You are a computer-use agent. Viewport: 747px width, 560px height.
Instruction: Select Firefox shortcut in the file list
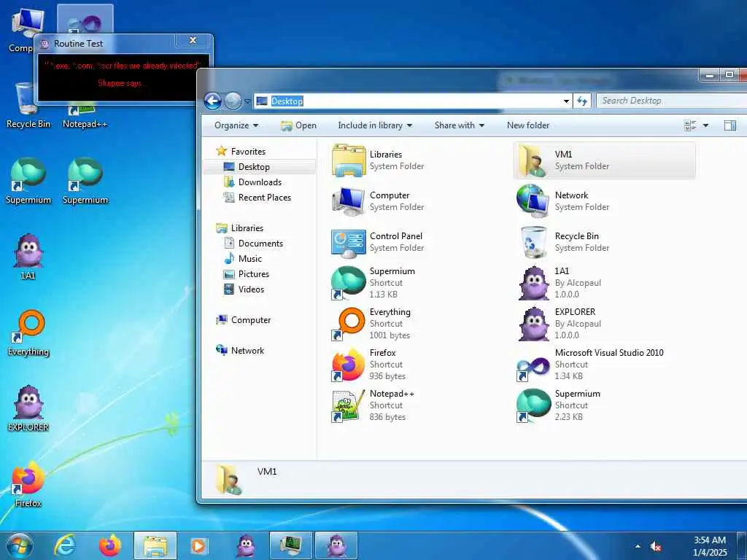(x=419, y=365)
